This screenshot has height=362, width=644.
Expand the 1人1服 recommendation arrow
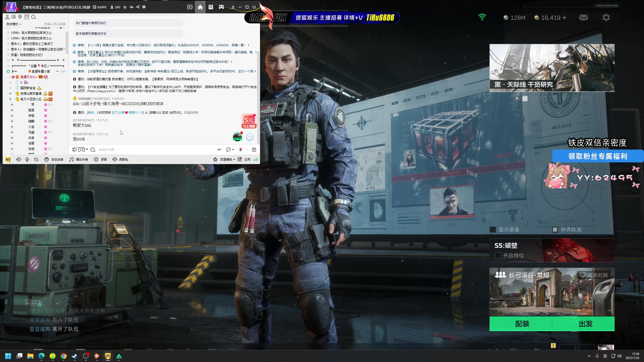pos(249,45)
